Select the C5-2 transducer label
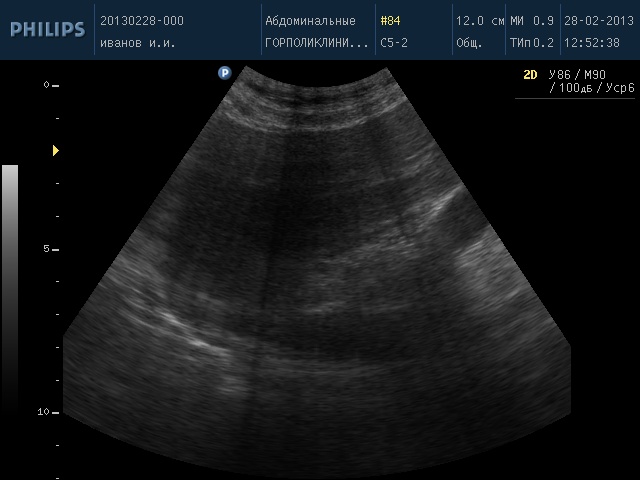This screenshot has height=480, width=640. pos(394,43)
